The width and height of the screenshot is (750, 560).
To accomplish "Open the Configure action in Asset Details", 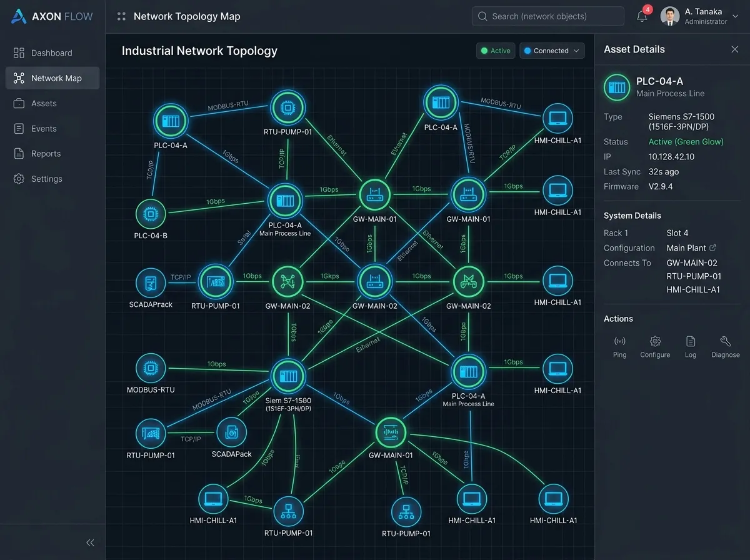I will coord(655,347).
